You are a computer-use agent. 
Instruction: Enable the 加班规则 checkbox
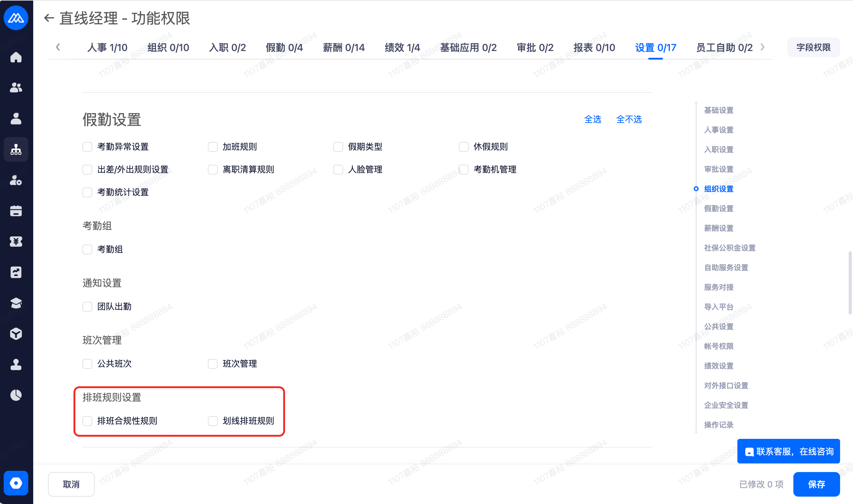(x=213, y=147)
